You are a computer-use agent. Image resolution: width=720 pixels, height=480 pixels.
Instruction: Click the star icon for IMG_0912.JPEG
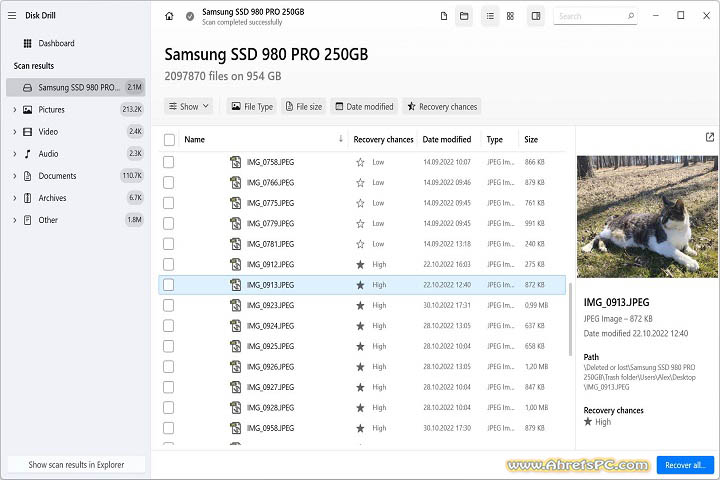click(360, 265)
